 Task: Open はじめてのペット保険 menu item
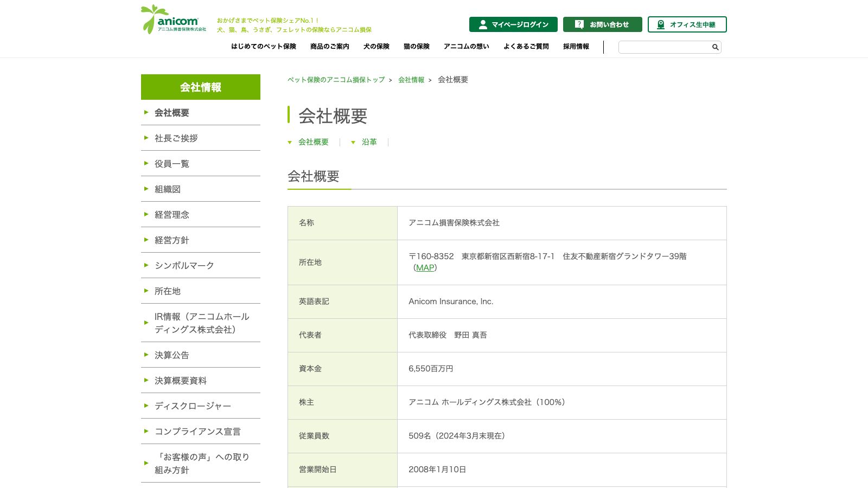point(264,47)
